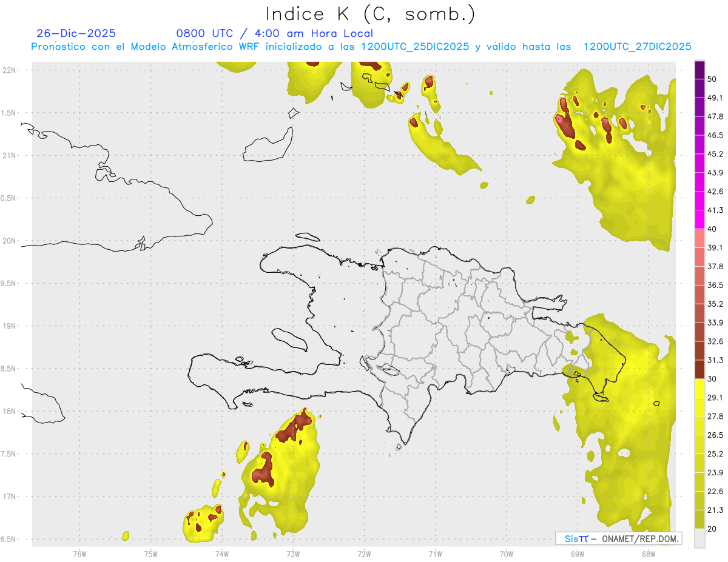728x562 pixels.
Task: Pick the bright yellow swatch between 29.1 and 30
Action: pos(699,388)
